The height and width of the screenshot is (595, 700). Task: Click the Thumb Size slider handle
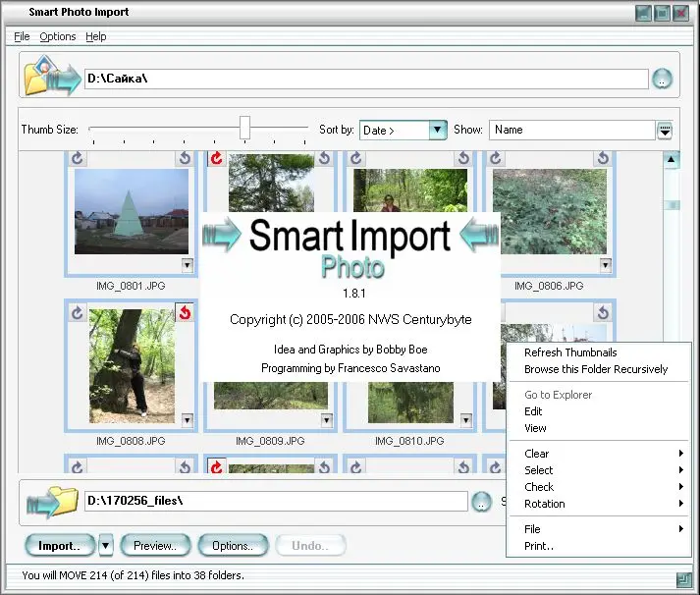click(244, 128)
